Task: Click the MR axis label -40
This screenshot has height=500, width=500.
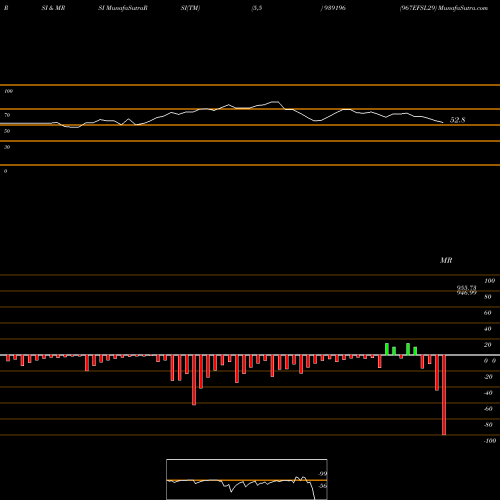Action: tap(488, 393)
